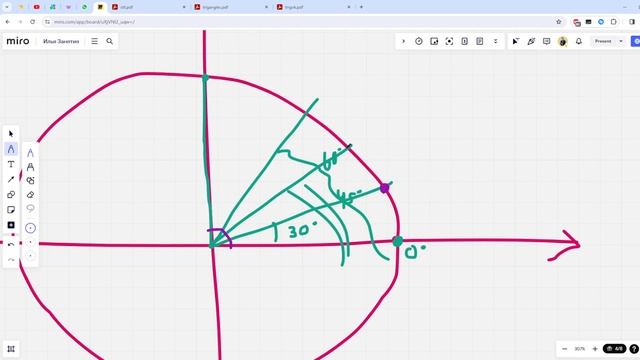The image size is (640, 360).
Task: Switch to the first PDF browser tab
Action: [x=149, y=7]
